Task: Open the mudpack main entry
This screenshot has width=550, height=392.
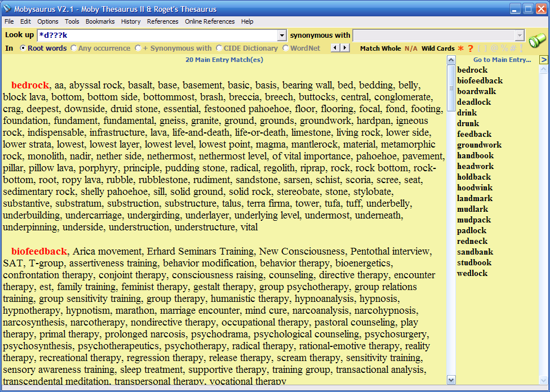Action: click(474, 220)
